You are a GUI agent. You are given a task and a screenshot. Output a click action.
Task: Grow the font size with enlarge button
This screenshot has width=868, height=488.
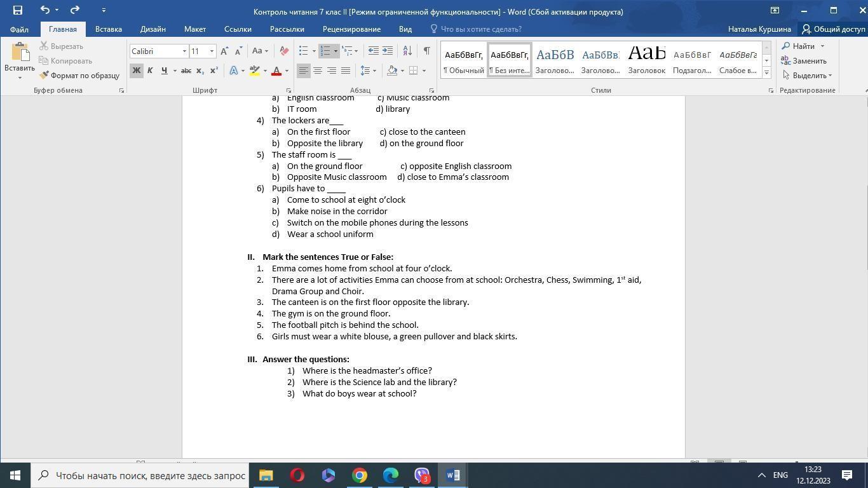click(x=224, y=51)
